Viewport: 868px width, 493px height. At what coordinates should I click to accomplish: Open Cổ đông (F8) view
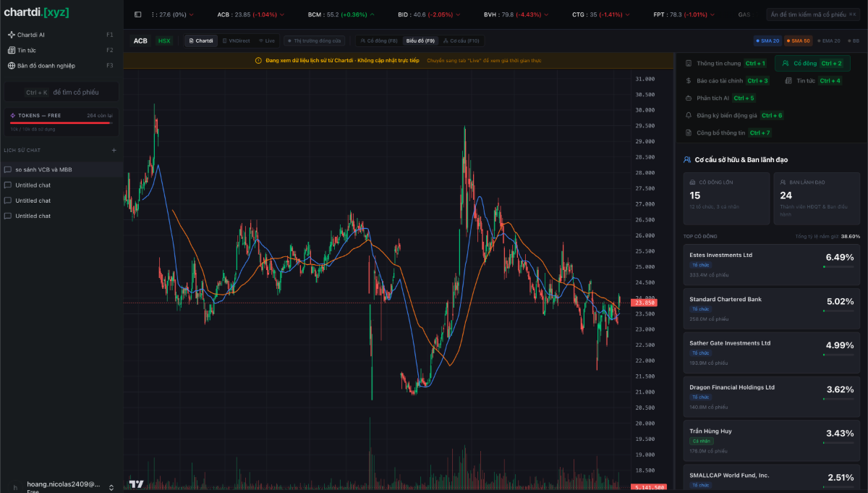(x=378, y=41)
